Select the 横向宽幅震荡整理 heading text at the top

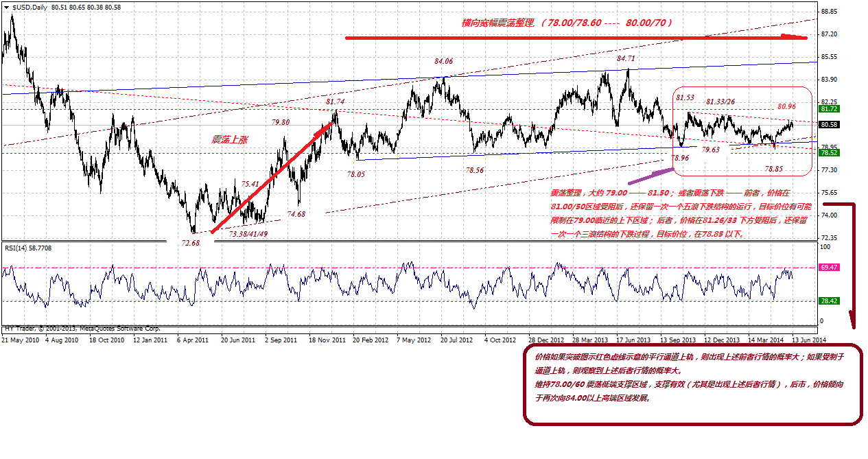point(497,23)
